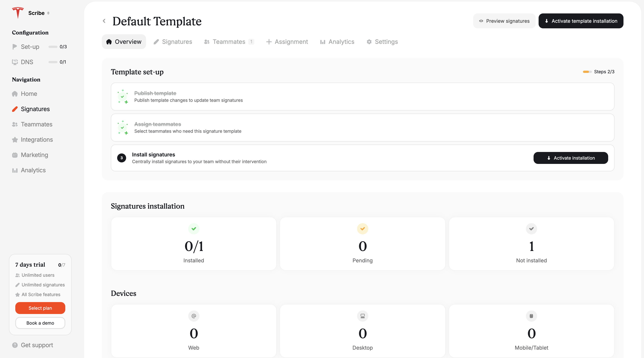644x358 pixels.
Task: Open Marketing section in sidebar
Action: pos(34,155)
